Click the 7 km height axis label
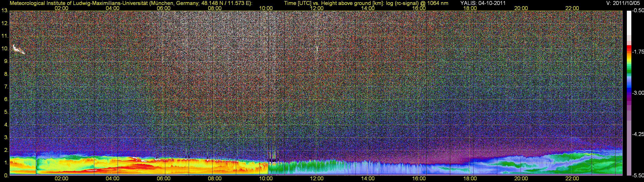Screen dimensions: 644x182 click(6, 87)
